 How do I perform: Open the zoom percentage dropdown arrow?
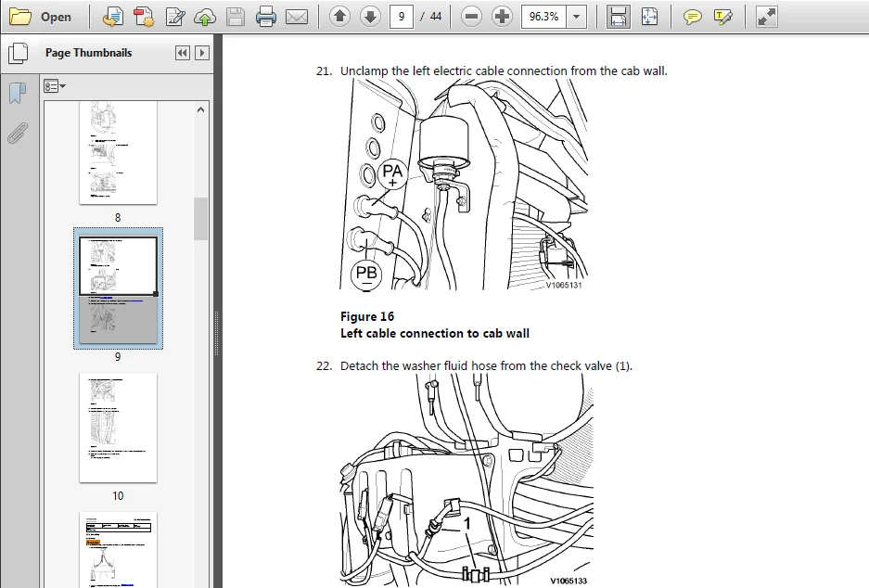576,17
